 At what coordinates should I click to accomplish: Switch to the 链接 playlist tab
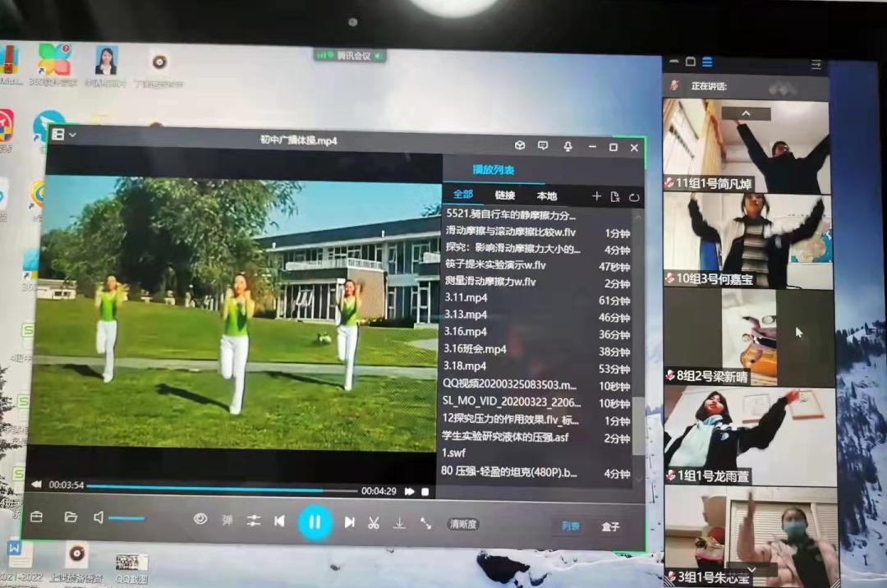click(505, 195)
